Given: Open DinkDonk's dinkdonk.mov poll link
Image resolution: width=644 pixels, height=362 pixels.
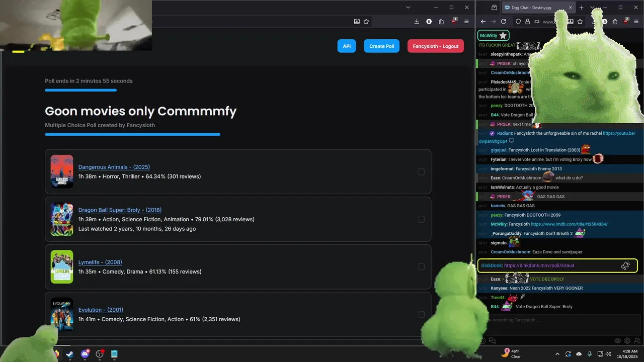Looking at the screenshot, I should point(539,265).
